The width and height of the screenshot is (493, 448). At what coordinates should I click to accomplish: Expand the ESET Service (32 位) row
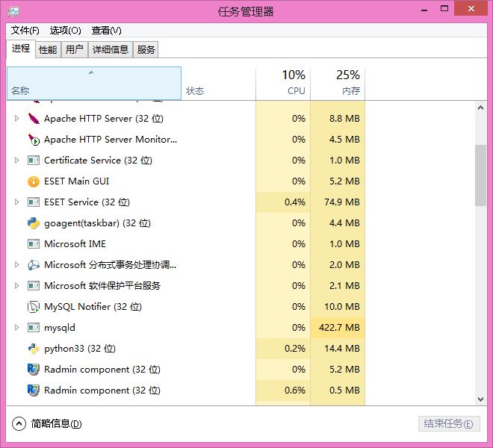(x=16, y=202)
